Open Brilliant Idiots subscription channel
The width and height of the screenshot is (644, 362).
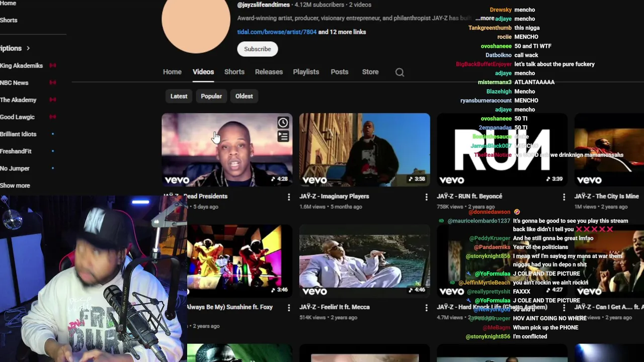(x=18, y=134)
